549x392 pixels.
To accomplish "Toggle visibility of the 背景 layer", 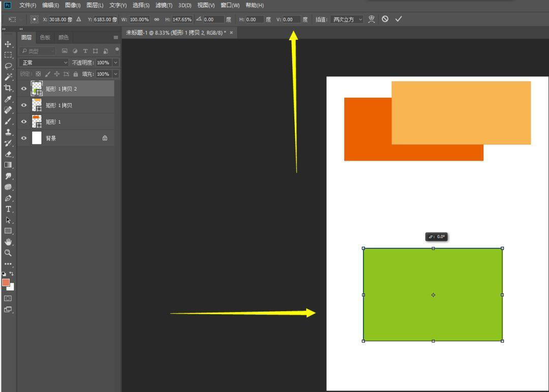I will [x=24, y=138].
